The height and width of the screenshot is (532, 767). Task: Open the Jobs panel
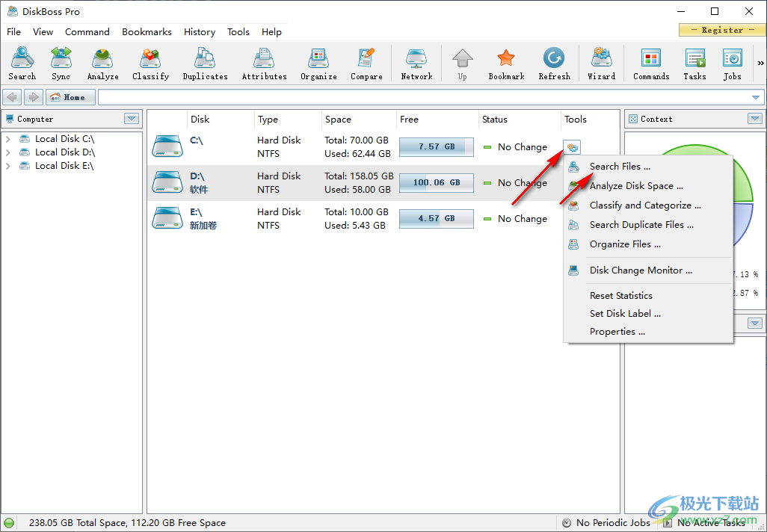(x=733, y=63)
